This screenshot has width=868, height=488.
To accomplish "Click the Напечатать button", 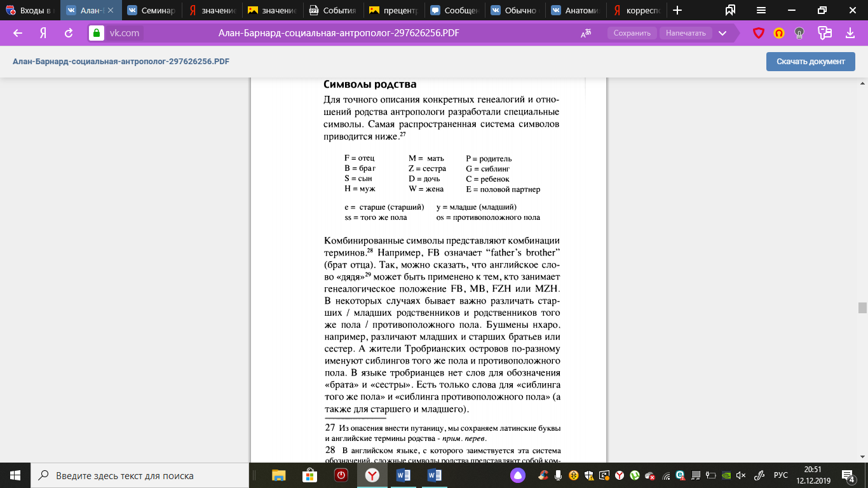I will click(686, 33).
